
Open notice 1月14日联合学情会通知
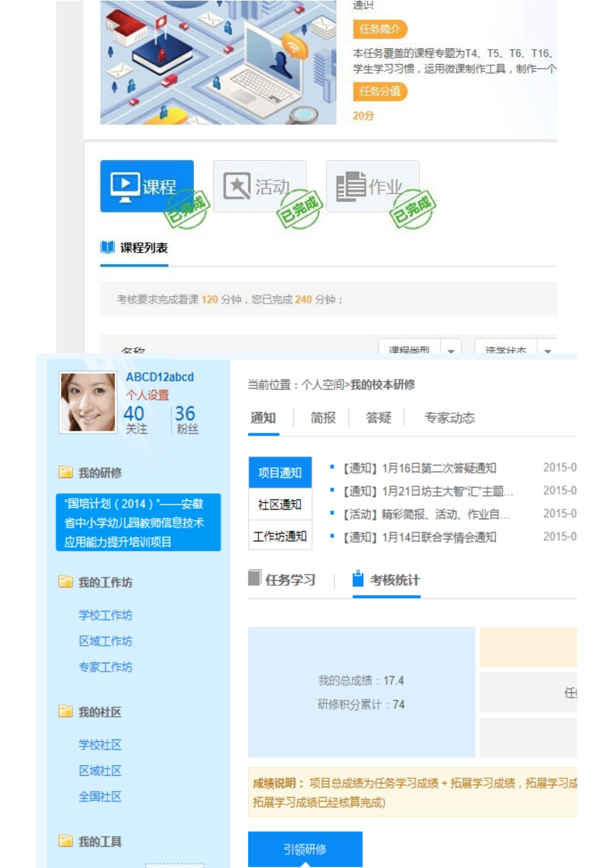[x=419, y=537]
